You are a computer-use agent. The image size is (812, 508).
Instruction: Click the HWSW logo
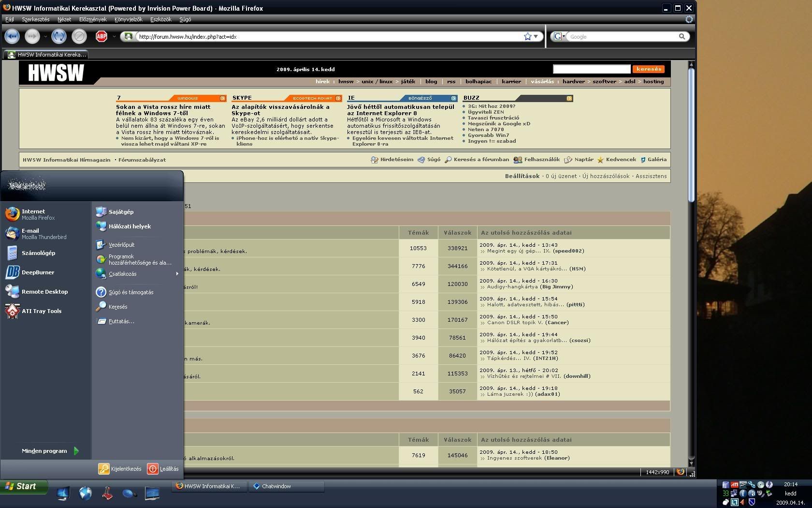56,73
